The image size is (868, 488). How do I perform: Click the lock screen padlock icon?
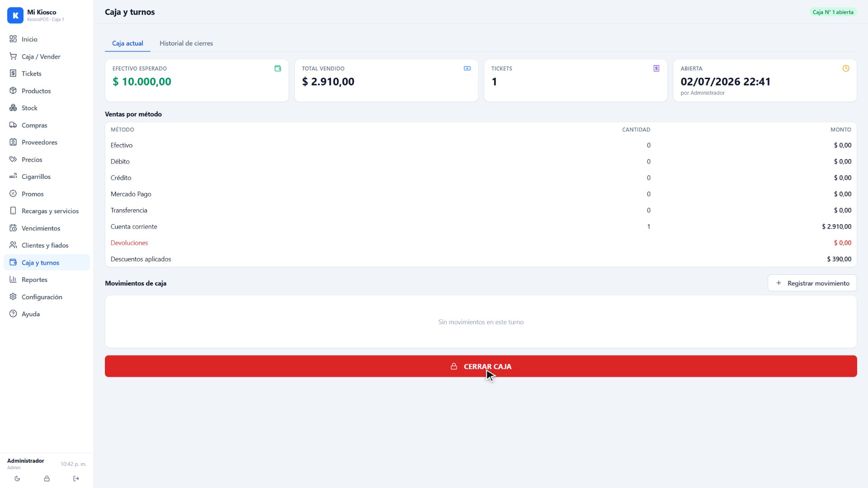pyautogui.click(x=47, y=479)
